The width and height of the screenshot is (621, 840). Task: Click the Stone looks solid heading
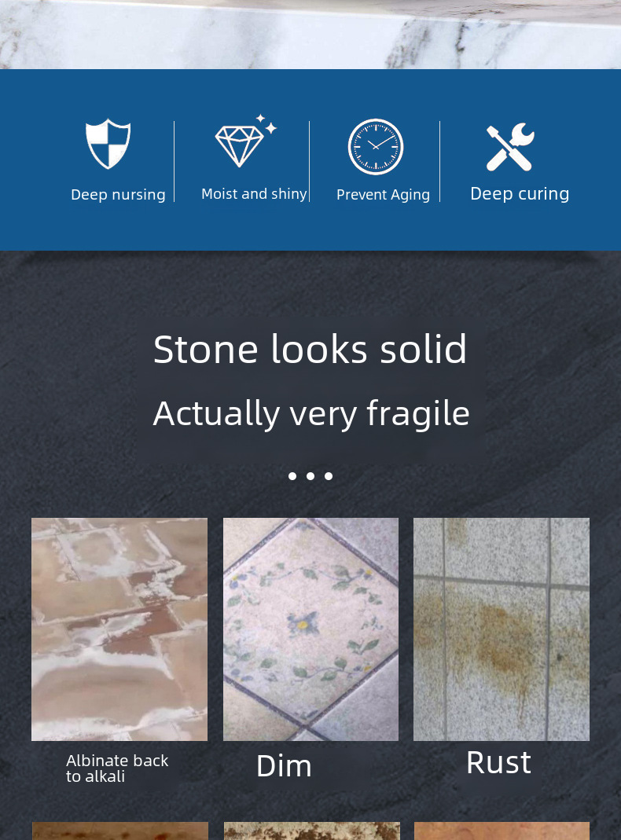click(310, 349)
